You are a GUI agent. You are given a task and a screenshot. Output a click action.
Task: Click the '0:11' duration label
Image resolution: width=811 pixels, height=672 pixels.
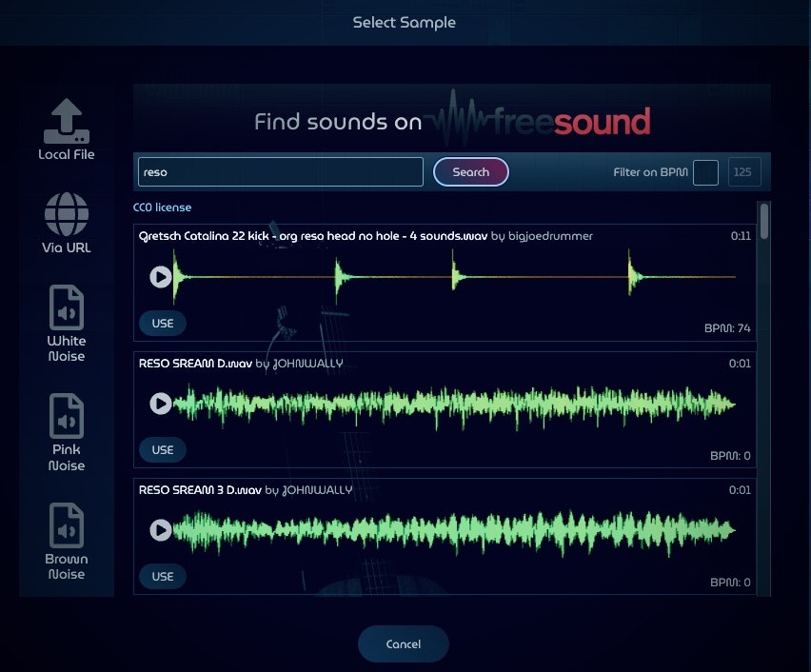[741, 236]
